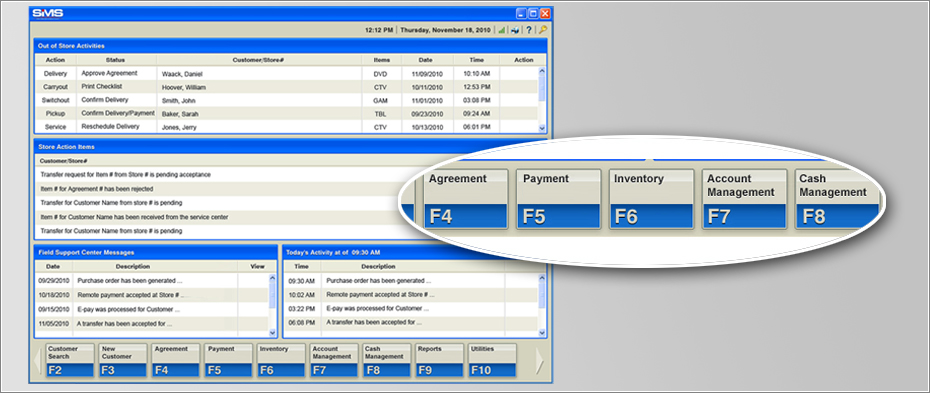
Task: Click the DVD item cell
Action: coord(380,74)
